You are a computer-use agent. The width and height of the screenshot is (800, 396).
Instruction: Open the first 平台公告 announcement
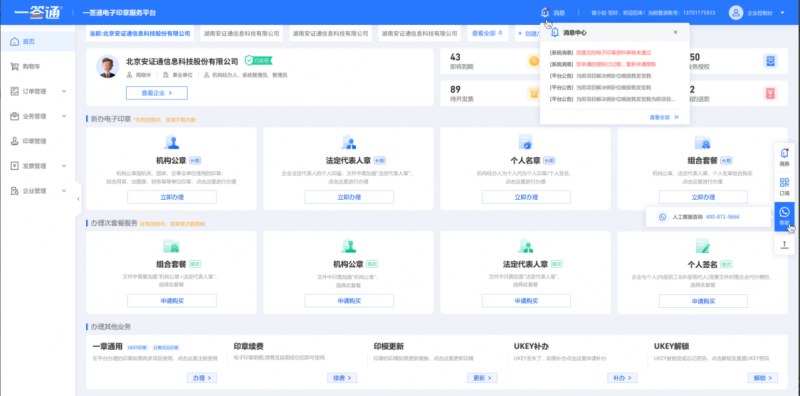click(601, 76)
